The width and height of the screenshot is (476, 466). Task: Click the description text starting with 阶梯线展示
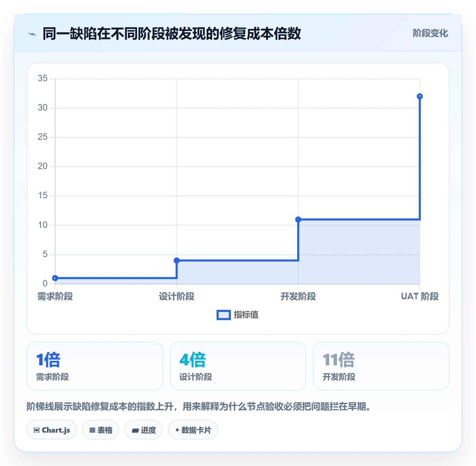point(199,406)
